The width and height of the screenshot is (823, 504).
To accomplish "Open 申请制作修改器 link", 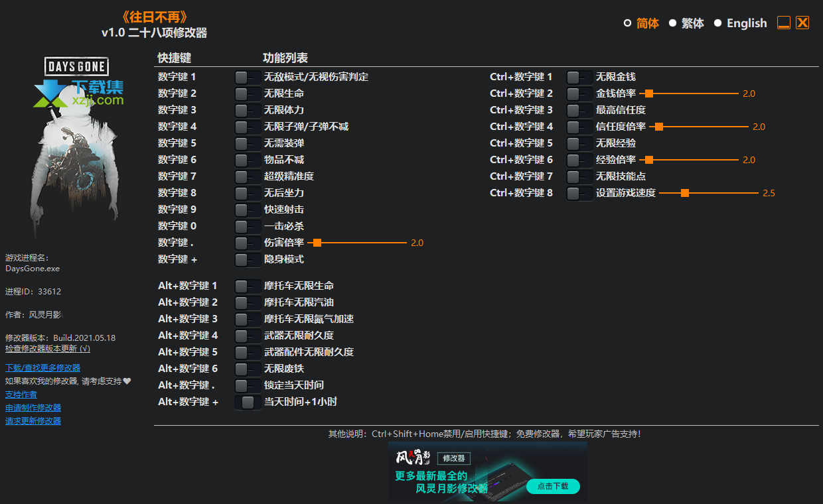I will [33, 408].
